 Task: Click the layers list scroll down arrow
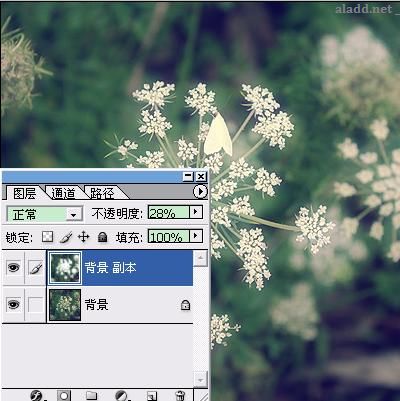click(201, 379)
